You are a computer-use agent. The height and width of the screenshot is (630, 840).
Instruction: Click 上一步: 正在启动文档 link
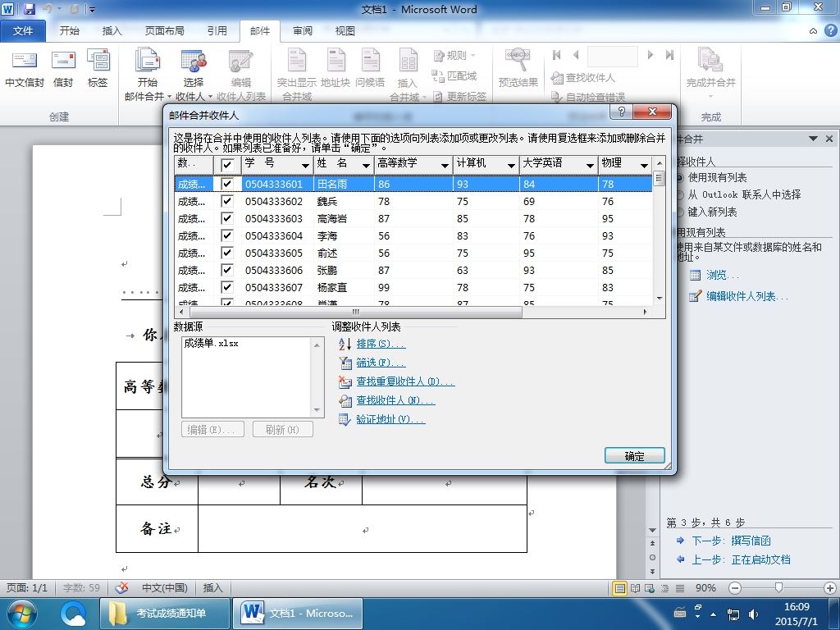click(x=741, y=559)
